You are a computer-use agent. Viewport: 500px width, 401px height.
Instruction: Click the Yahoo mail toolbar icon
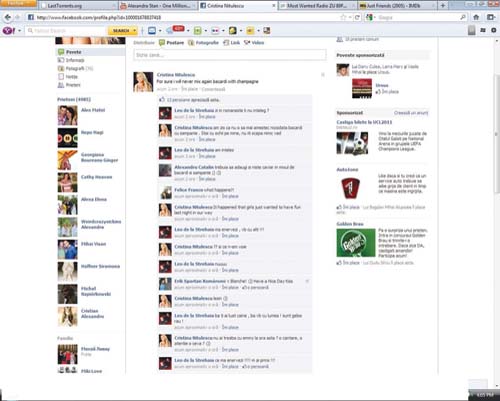tap(152, 31)
